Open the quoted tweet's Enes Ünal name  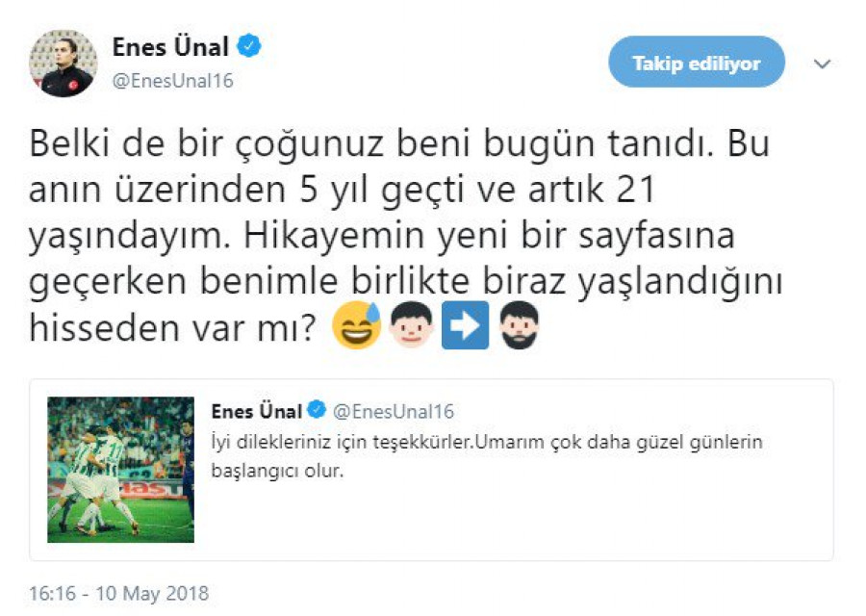[257, 411]
